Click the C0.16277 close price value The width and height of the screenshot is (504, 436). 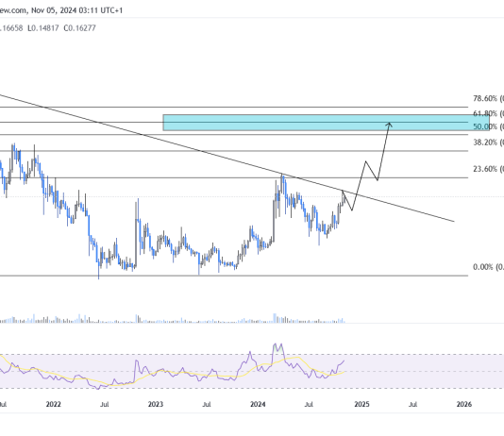tap(79, 28)
